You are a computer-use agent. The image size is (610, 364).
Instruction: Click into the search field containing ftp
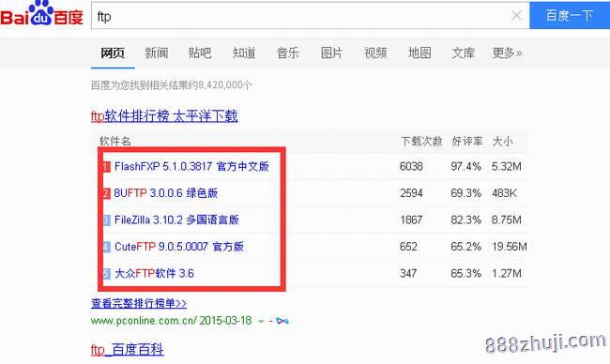(299, 16)
